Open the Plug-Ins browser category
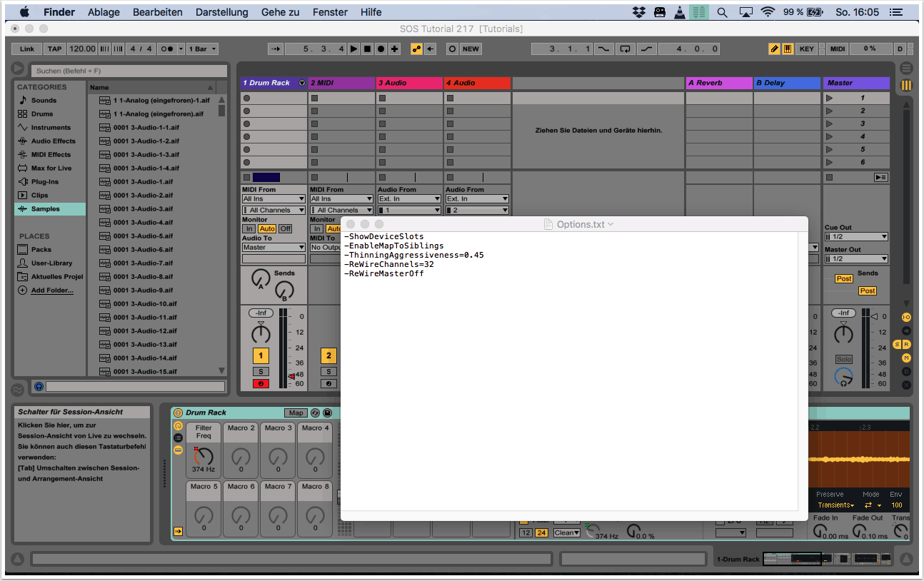The width and height of the screenshot is (924, 581). pyautogui.click(x=44, y=182)
